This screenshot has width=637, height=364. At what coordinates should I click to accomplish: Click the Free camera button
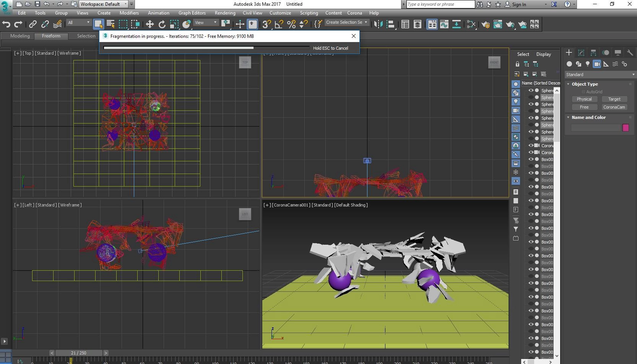(x=584, y=107)
